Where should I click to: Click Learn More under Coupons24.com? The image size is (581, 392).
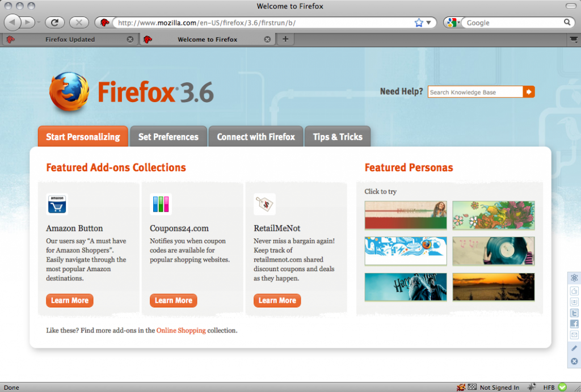(174, 301)
